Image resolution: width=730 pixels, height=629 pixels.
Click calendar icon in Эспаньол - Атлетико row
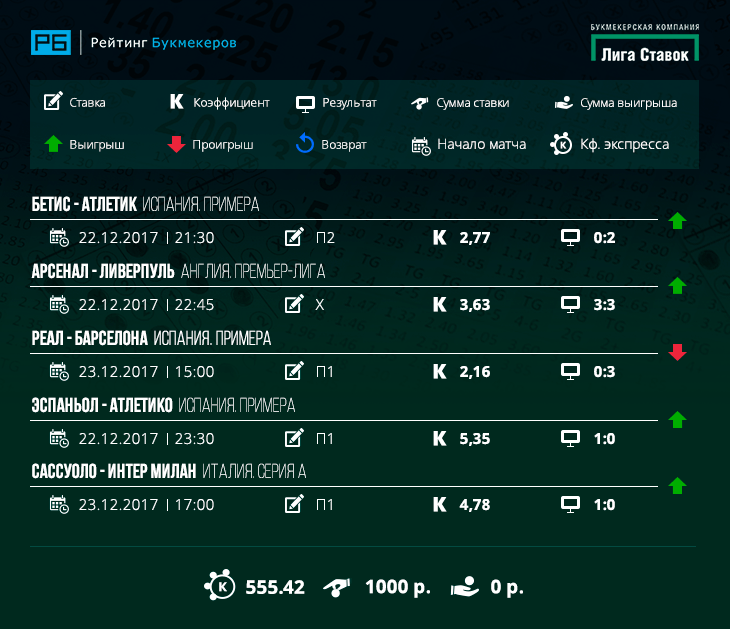pyautogui.click(x=59, y=439)
